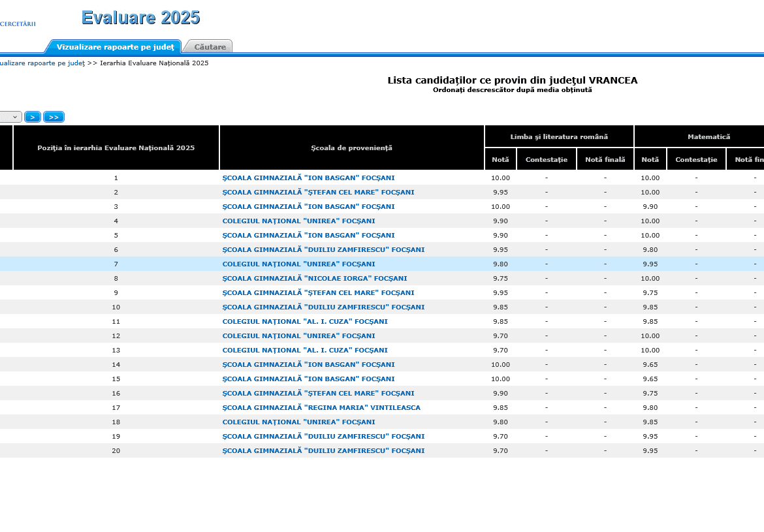Click the Limba și literatura română header

[x=559, y=137]
